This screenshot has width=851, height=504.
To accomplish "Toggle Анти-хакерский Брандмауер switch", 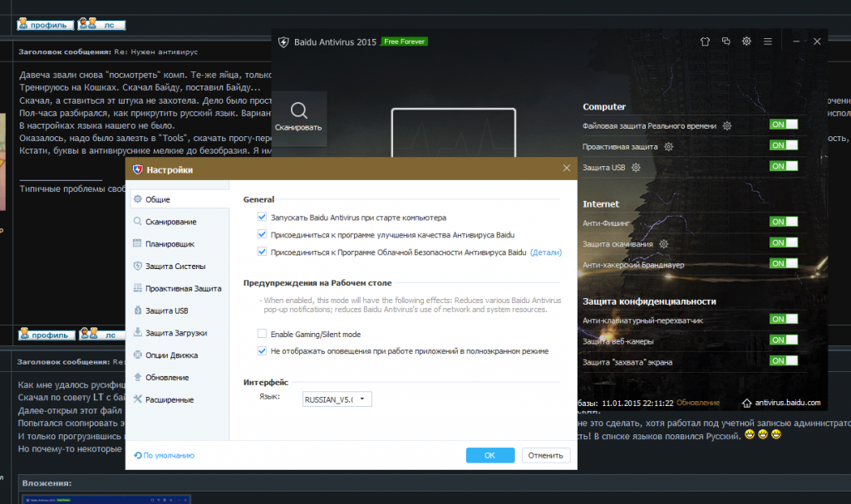I will coord(784,264).
